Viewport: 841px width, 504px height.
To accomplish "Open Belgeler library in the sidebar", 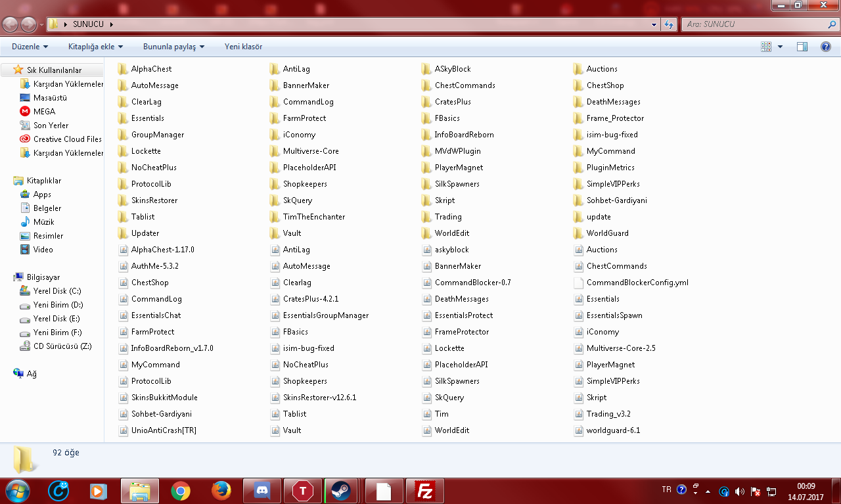I will (47, 208).
